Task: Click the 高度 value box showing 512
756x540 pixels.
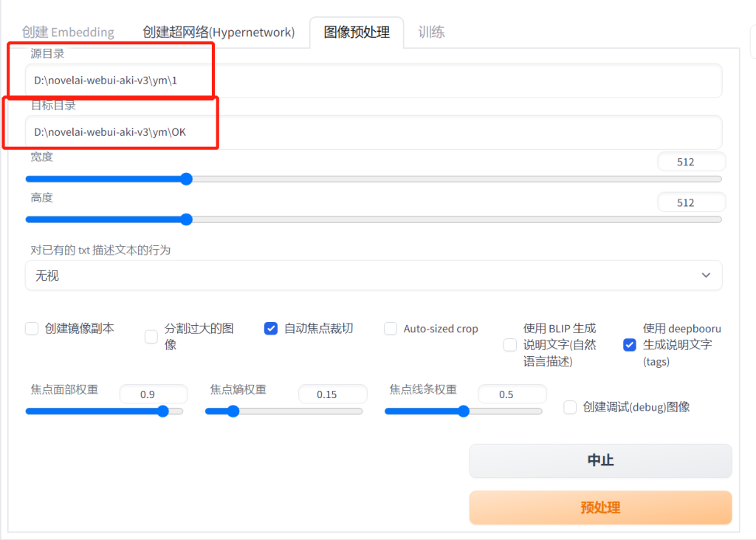Action: 690,202
